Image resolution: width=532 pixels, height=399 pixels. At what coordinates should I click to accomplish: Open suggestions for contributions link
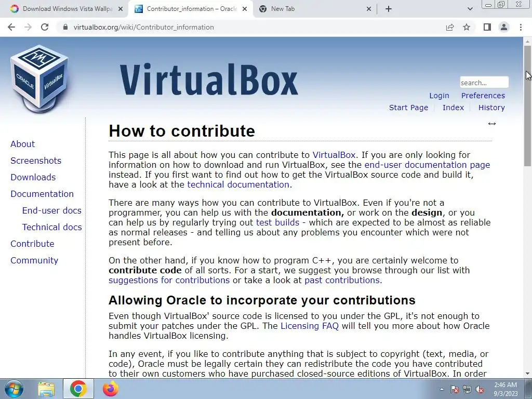coord(169,280)
